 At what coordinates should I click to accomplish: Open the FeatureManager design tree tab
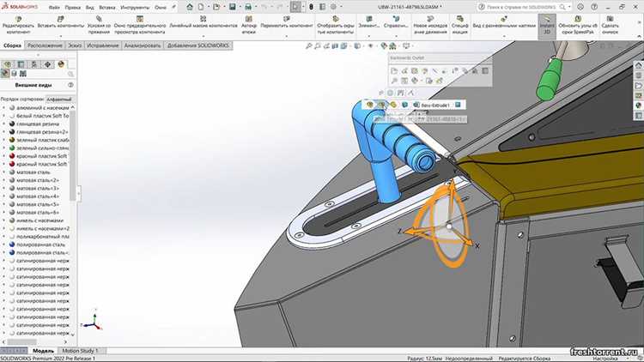click(8, 64)
